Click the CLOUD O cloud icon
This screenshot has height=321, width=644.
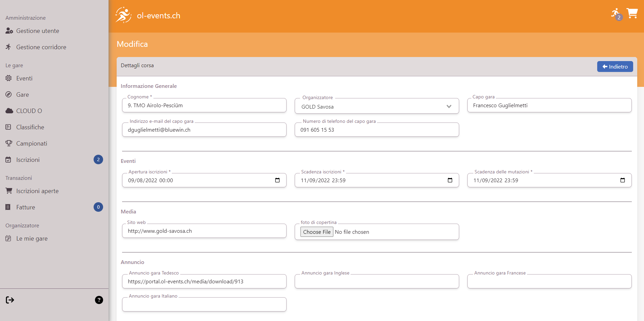[9, 111]
